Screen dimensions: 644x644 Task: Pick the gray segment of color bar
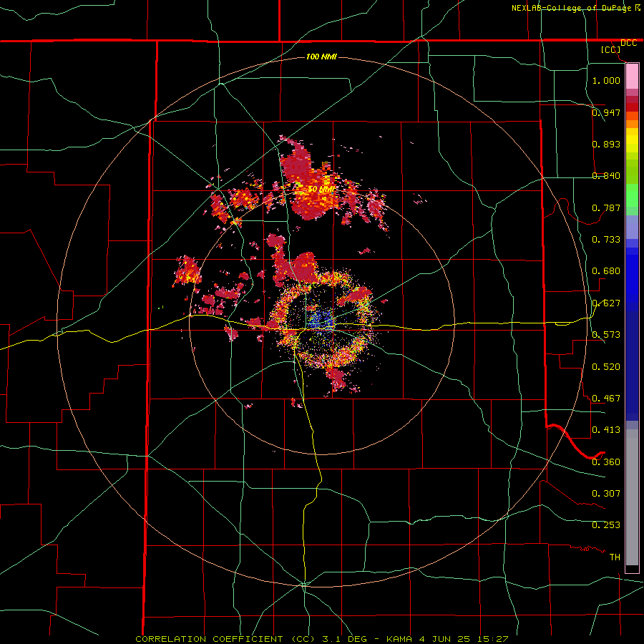coord(632,497)
